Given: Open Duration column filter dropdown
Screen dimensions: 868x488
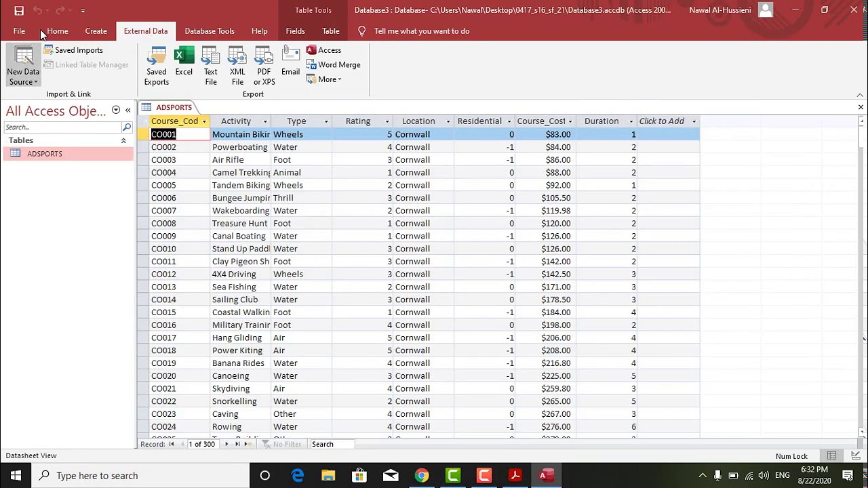Looking at the screenshot, I should tap(631, 121).
